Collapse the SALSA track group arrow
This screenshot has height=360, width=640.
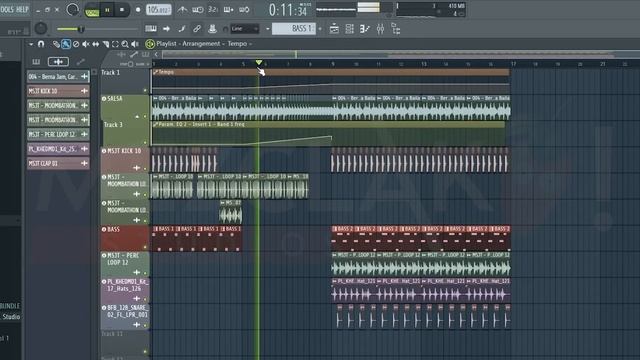(138, 117)
